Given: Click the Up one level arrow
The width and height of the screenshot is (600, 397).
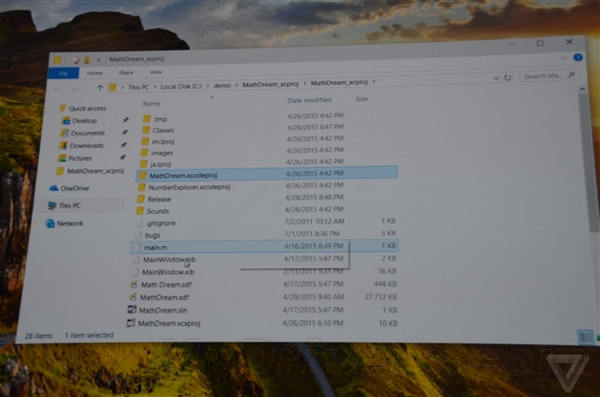Looking at the screenshot, I should click(100, 88).
